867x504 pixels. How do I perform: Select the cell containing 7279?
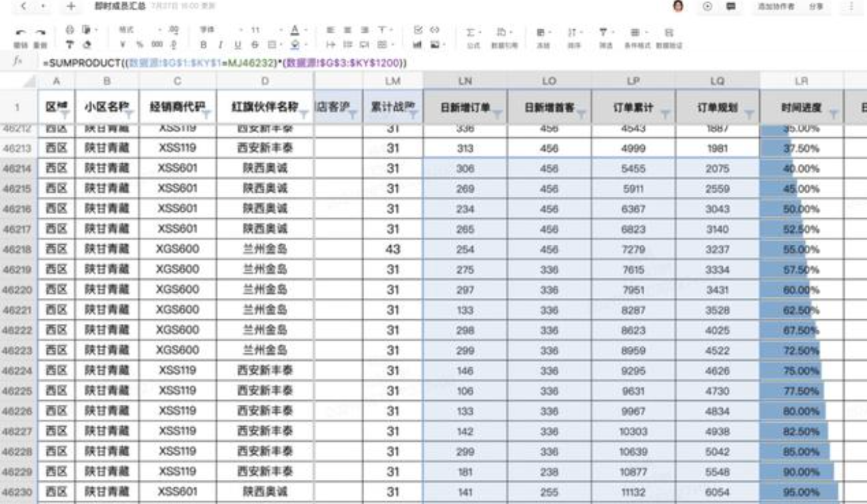(x=633, y=249)
